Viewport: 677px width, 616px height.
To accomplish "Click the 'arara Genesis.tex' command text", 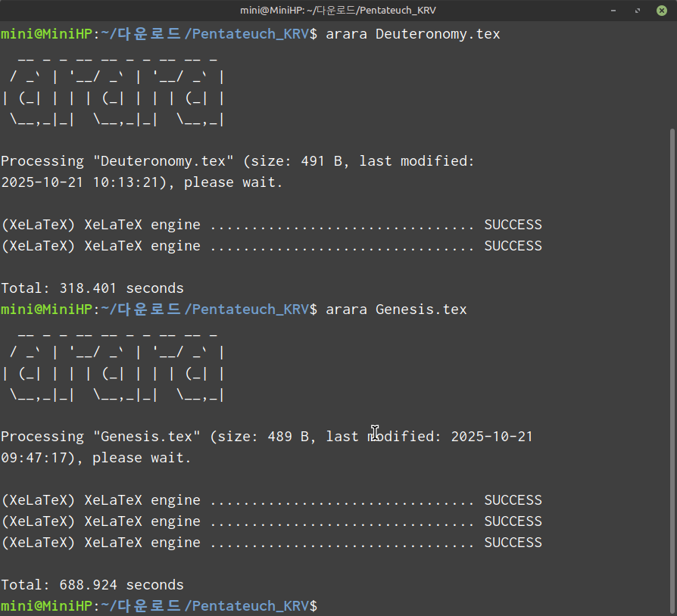I will [396, 310].
